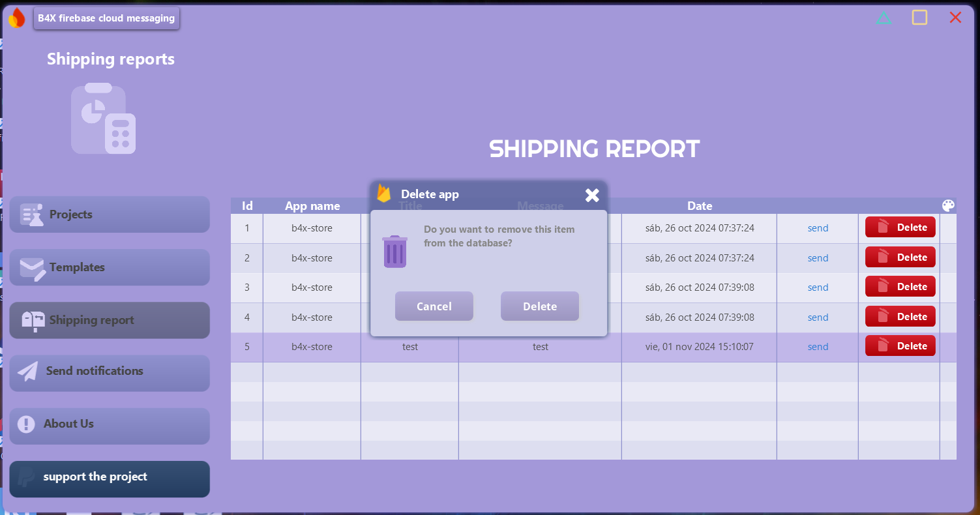Click the Id column header
The width and height of the screenshot is (980, 515).
tap(247, 206)
